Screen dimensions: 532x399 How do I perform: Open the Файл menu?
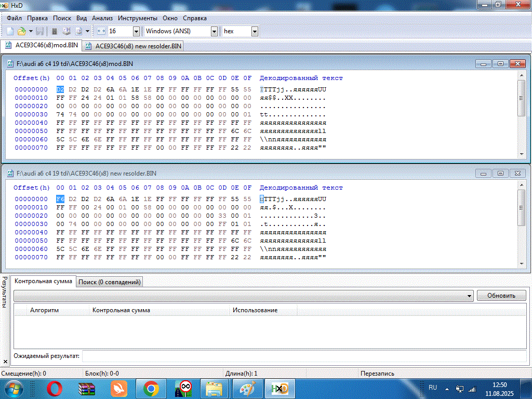[14, 18]
